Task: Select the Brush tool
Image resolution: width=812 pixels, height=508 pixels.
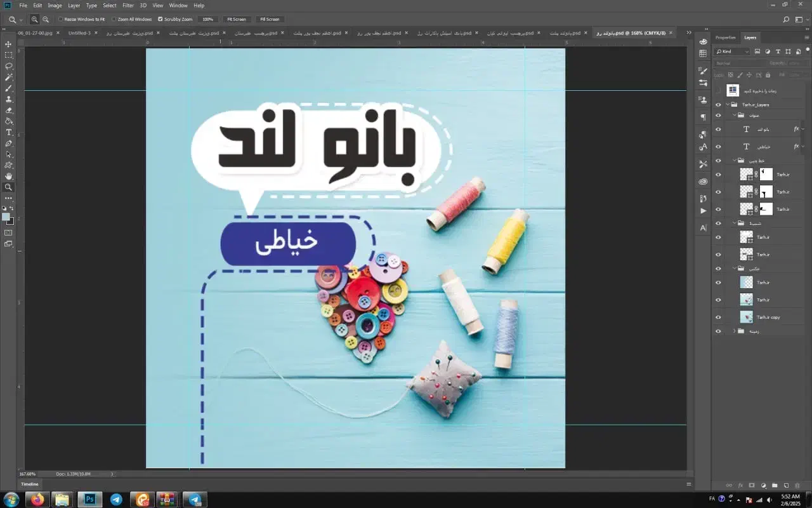Action: pyautogui.click(x=9, y=88)
